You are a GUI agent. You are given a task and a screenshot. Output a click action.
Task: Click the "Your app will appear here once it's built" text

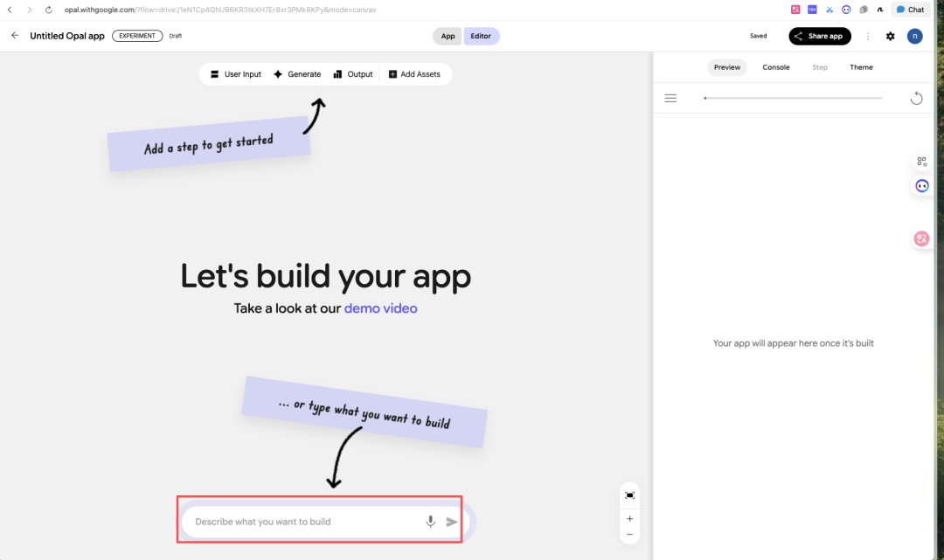point(793,343)
